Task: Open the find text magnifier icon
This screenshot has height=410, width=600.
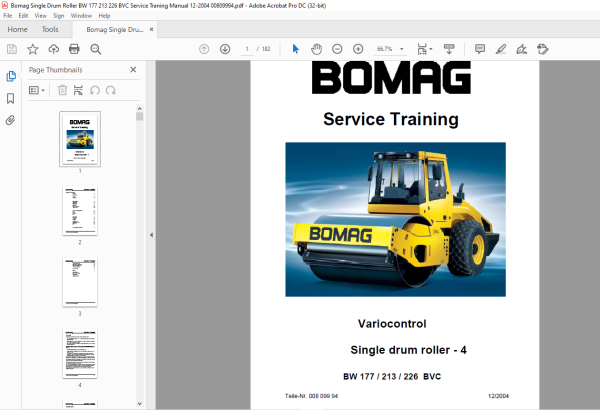Action: click(96, 49)
